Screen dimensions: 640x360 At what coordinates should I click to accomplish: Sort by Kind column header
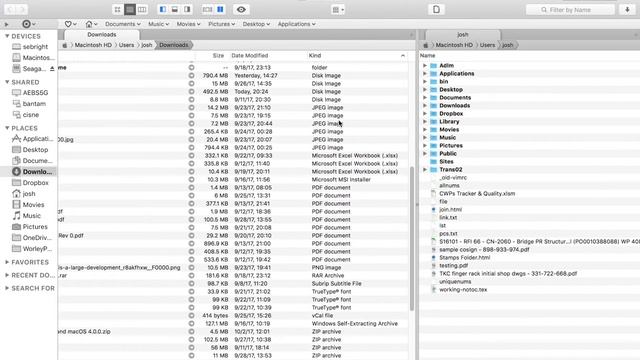coord(315,56)
